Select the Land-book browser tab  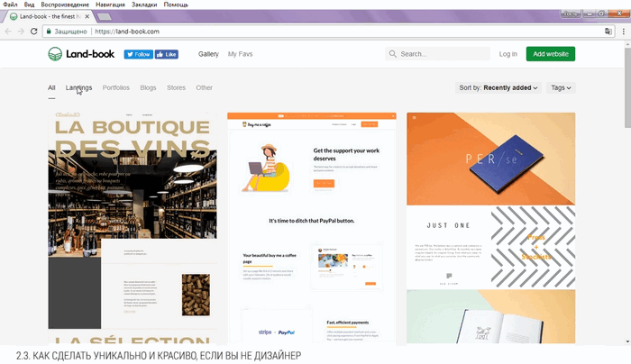pos(48,16)
